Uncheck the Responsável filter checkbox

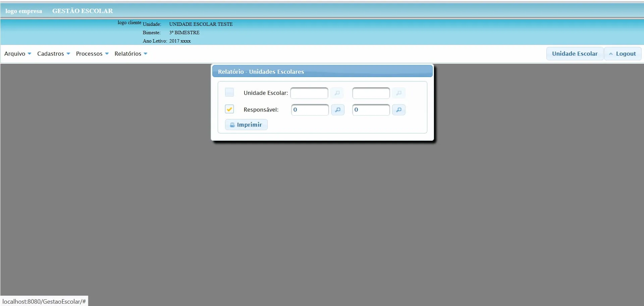point(229,109)
